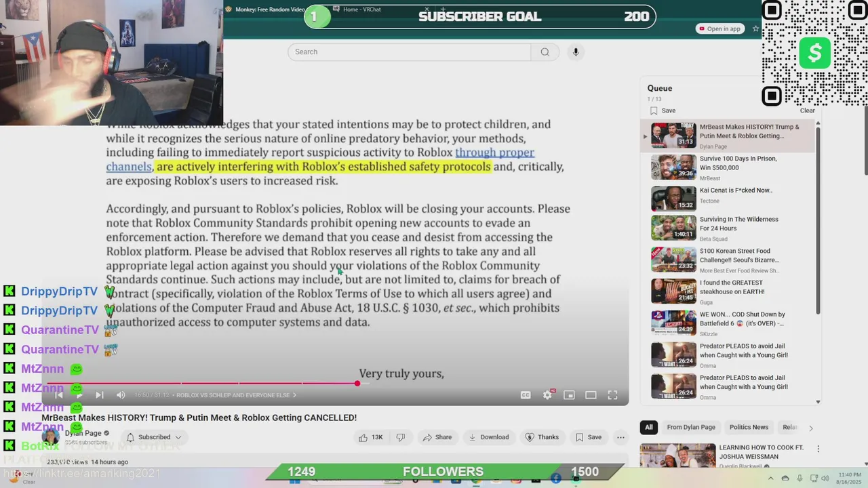The height and width of the screenshot is (488, 868).
Task: Focus the YouTube search box
Action: [410, 52]
